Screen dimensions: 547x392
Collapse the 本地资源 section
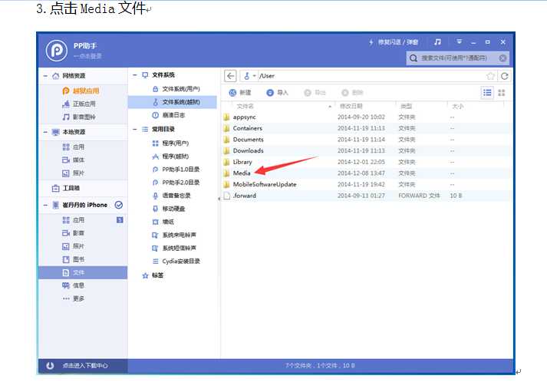point(45,132)
